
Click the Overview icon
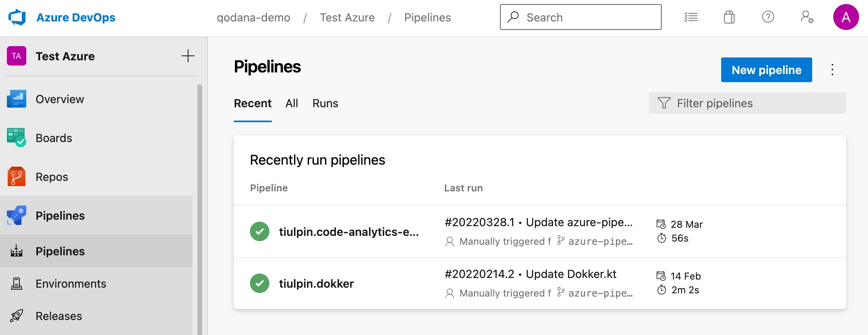[x=17, y=99]
